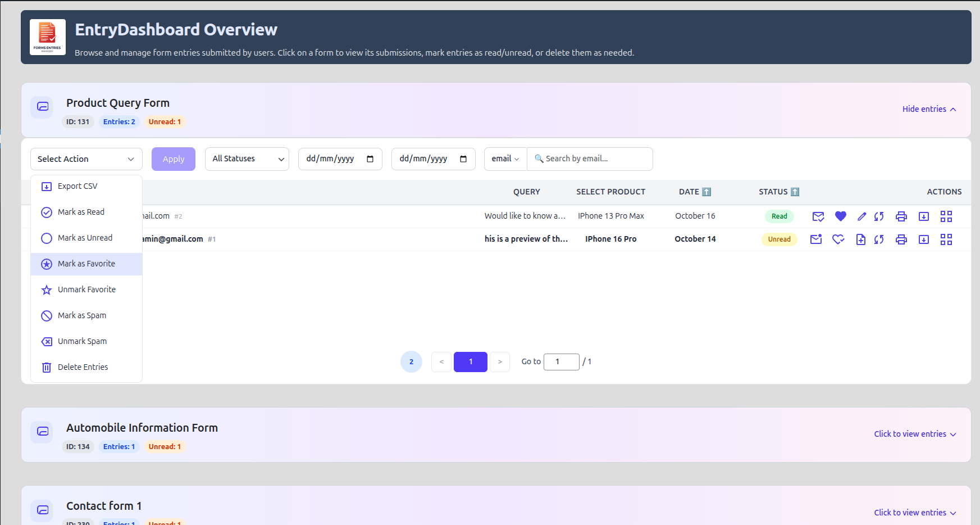The width and height of the screenshot is (980, 525).
Task: Click the link icon beside Automobile Information Form
Action: point(42,431)
